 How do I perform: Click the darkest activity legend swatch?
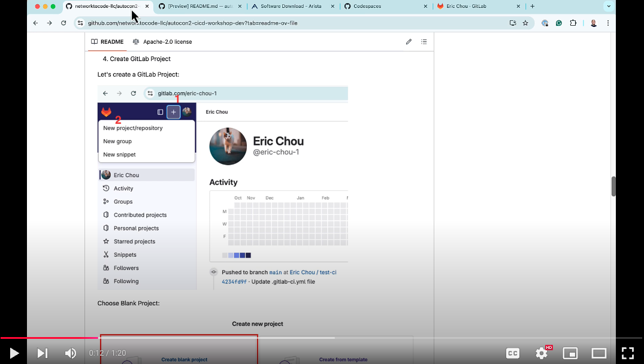248,255
